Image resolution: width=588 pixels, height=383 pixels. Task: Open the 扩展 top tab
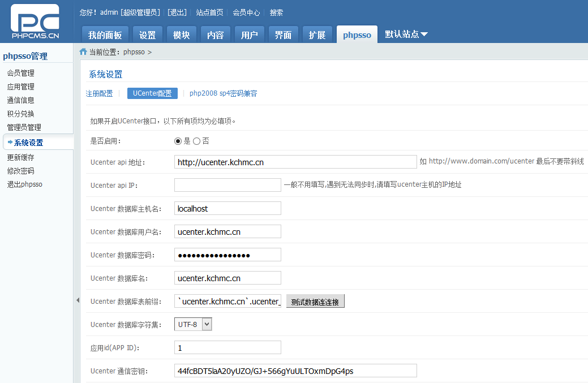pyautogui.click(x=317, y=35)
